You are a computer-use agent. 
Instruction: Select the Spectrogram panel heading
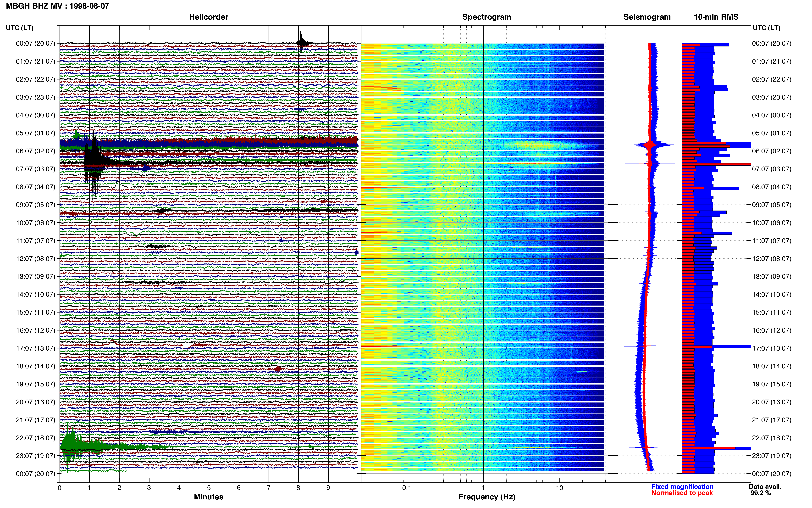click(x=487, y=17)
